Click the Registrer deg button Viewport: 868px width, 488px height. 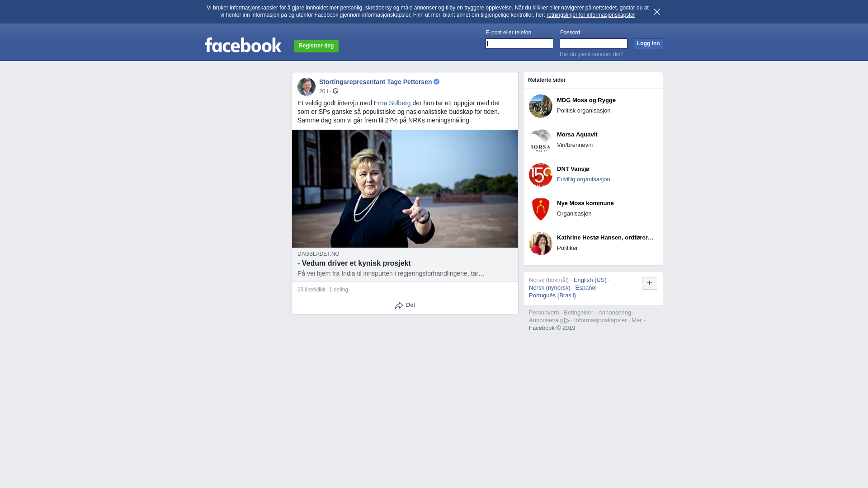pyautogui.click(x=316, y=46)
